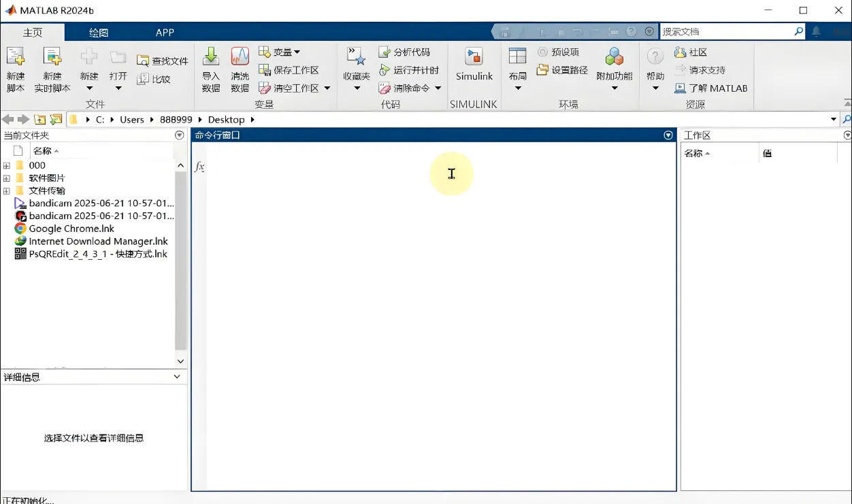Open the 附加功能 (Add-Ons) menu
This screenshot has width=852, height=504.
(615, 69)
